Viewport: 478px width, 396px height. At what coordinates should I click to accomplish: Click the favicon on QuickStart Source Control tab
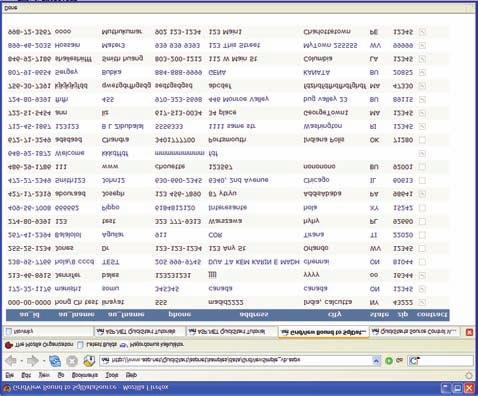pyautogui.click(x=375, y=331)
